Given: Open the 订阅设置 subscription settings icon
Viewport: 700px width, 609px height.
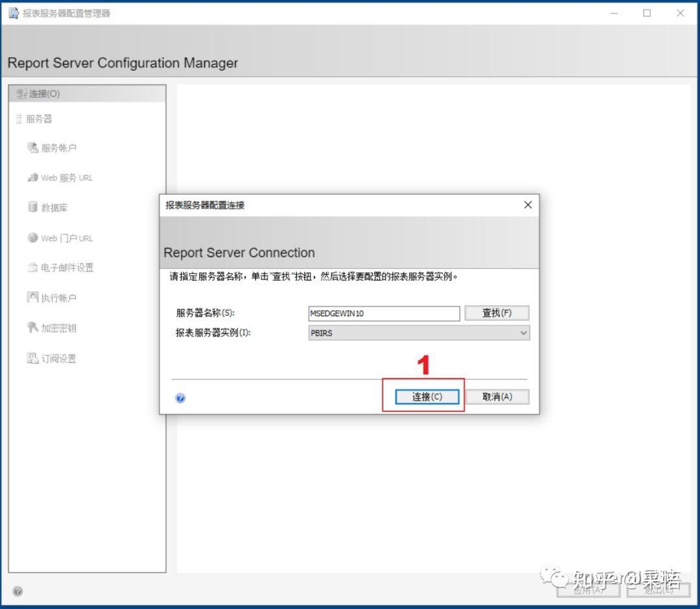Looking at the screenshot, I should click(32, 358).
